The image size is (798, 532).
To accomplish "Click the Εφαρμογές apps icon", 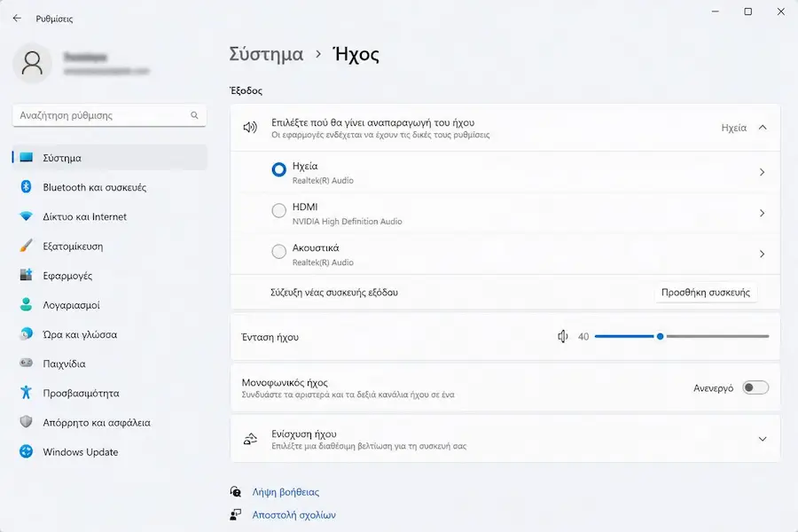I will [x=26, y=275].
